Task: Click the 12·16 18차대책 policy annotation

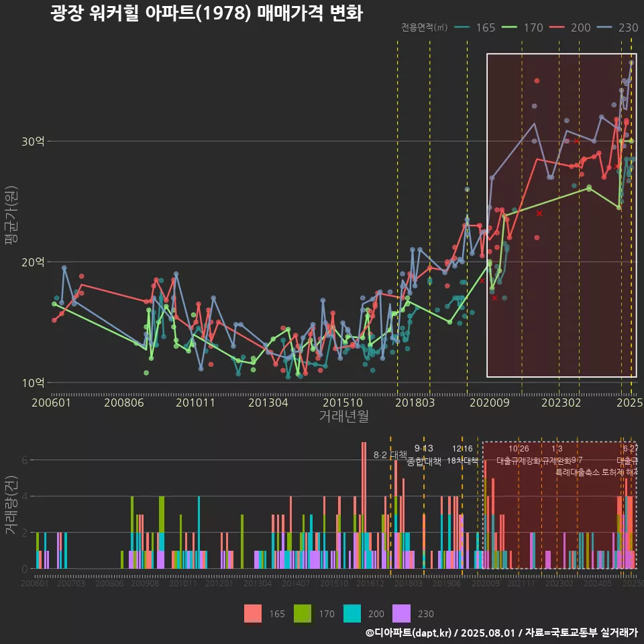Action: coord(462,455)
